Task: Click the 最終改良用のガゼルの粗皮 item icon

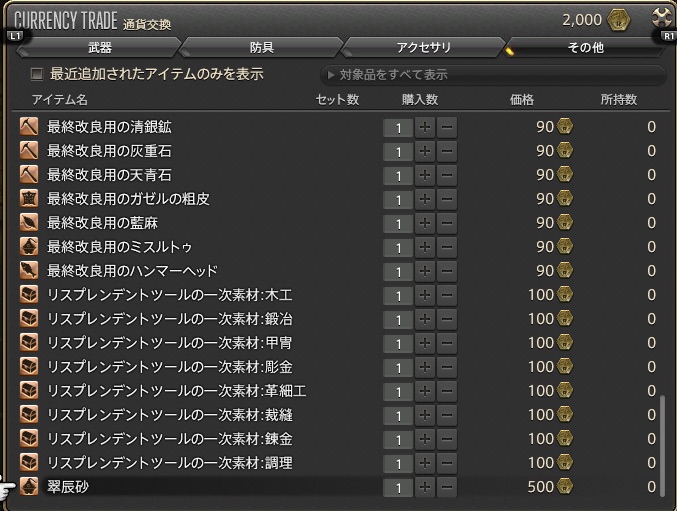Action: click(29, 199)
